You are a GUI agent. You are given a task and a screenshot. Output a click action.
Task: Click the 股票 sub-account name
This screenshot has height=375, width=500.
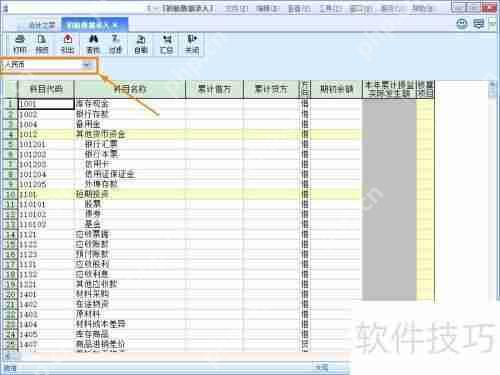pyautogui.click(x=93, y=204)
